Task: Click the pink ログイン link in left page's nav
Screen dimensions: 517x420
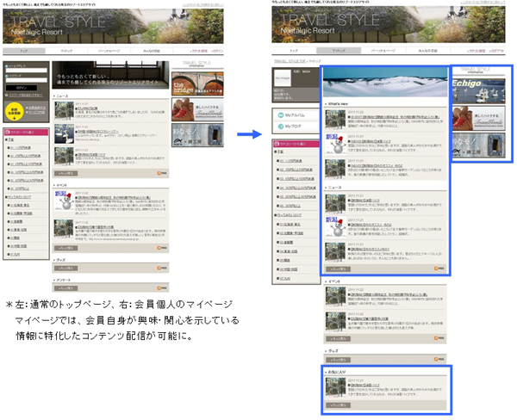Action: click(x=218, y=51)
